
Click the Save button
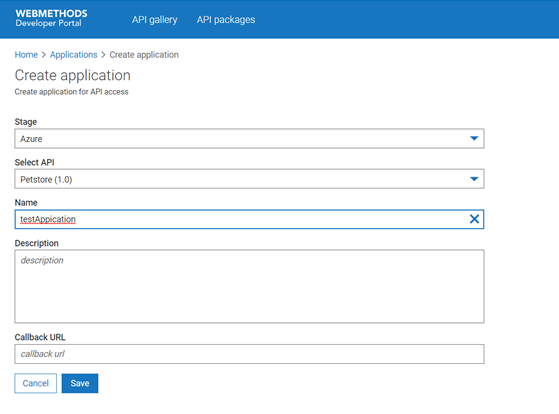pyautogui.click(x=80, y=383)
